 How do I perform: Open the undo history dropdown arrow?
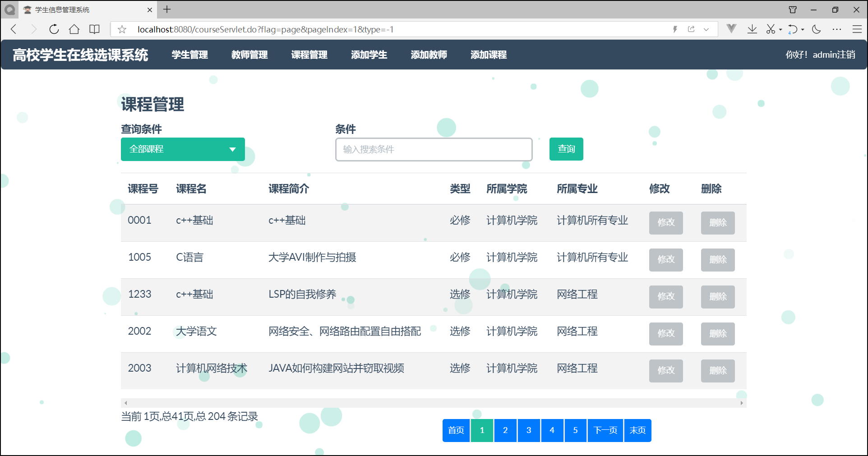(802, 29)
